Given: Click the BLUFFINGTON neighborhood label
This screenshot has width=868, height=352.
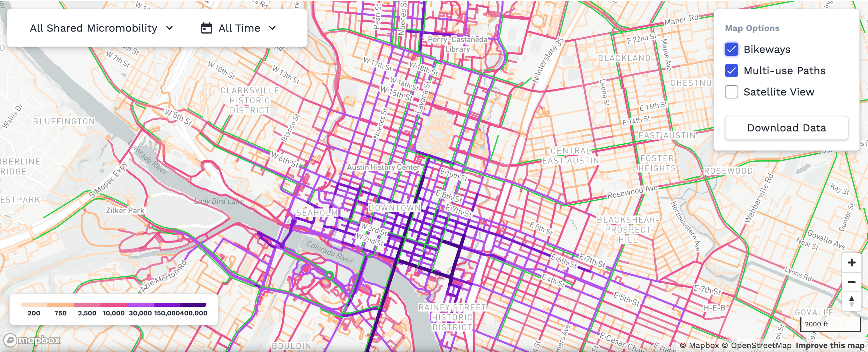Looking at the screenshot, I should [64, 121].
